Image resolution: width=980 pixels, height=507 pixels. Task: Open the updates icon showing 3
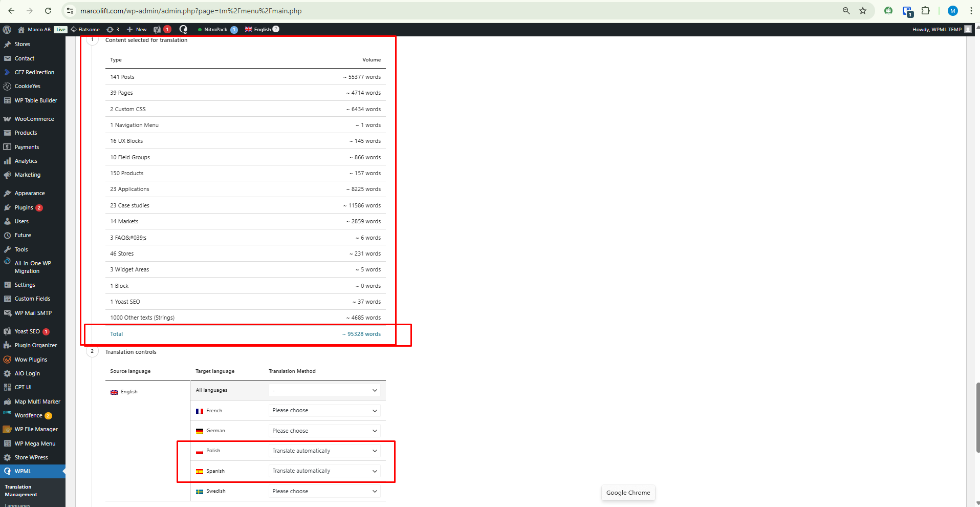pos(113,30)
